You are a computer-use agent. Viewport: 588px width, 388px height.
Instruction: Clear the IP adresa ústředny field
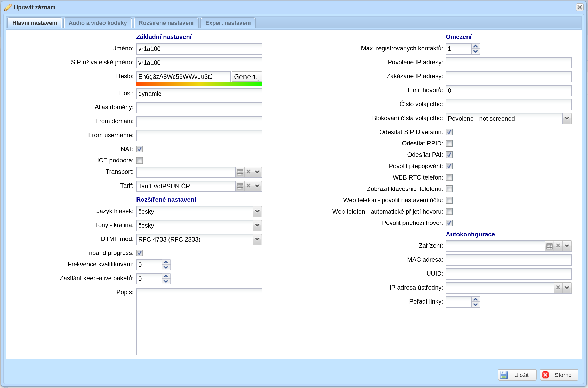point(558,288)
